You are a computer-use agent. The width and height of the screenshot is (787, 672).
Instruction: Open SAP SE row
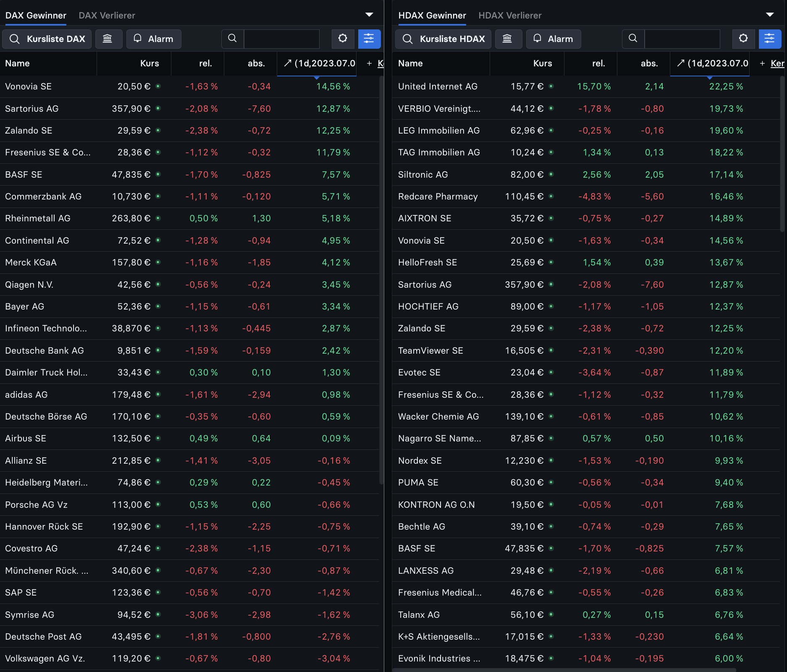pyautogui.click(x=189, y=593)
